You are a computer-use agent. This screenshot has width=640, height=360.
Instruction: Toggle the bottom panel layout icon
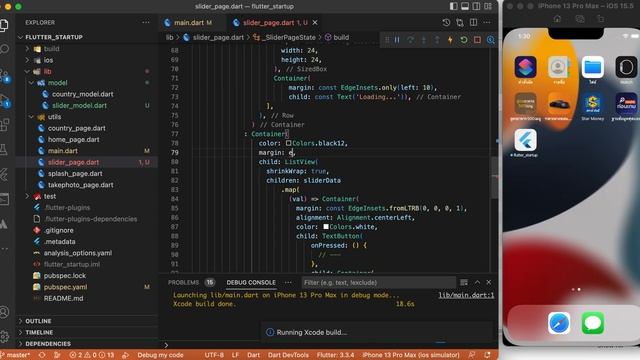coord(465,6)
